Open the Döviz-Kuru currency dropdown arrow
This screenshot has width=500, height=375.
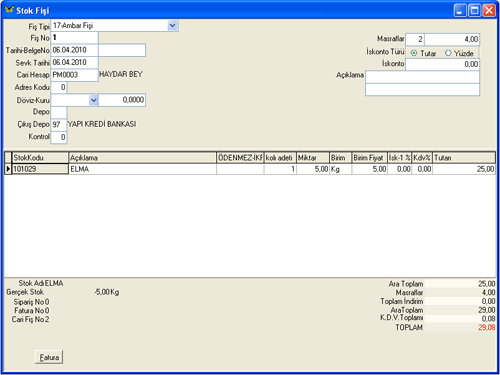coord(94,100)
